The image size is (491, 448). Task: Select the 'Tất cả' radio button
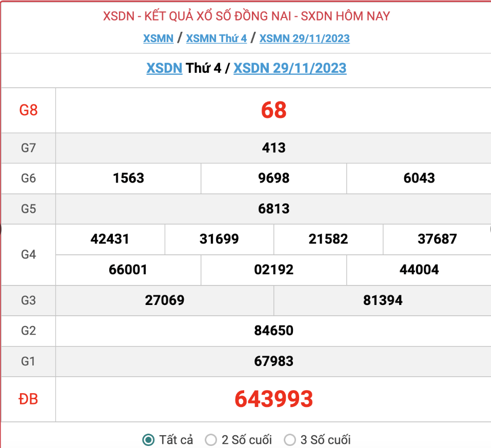pyautogui.click(x=148, y=440)
